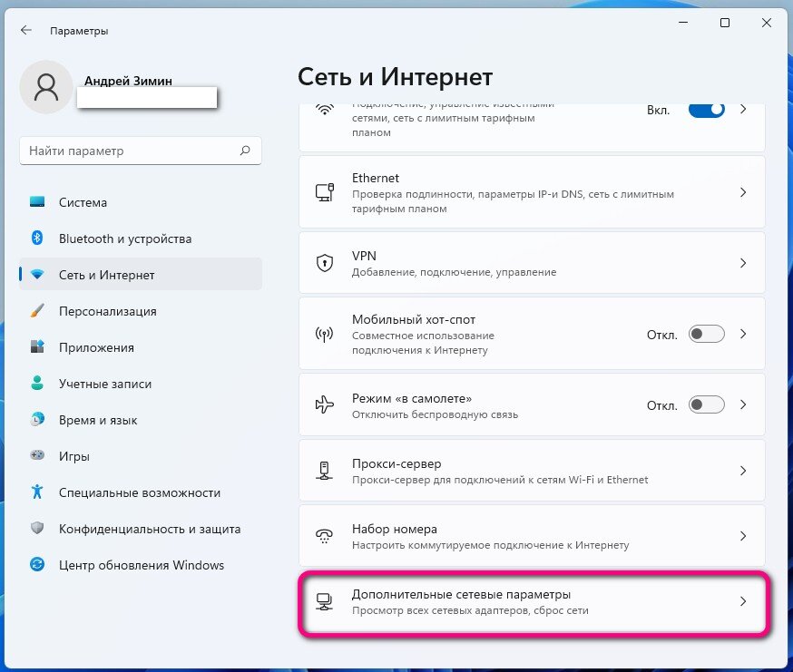Click the Учетные записи person icon
Screen dimensions: 793x672
[37, 383]
